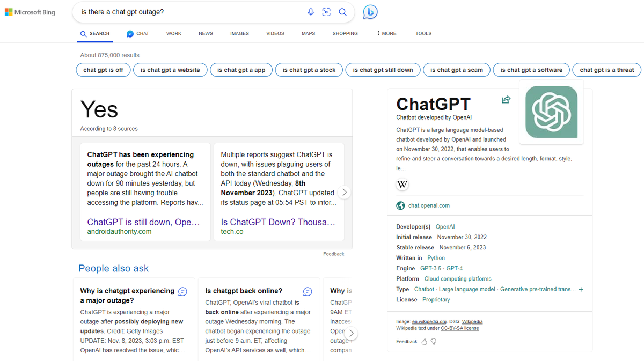Select the Wikipedia W icon

coord(402,184)
